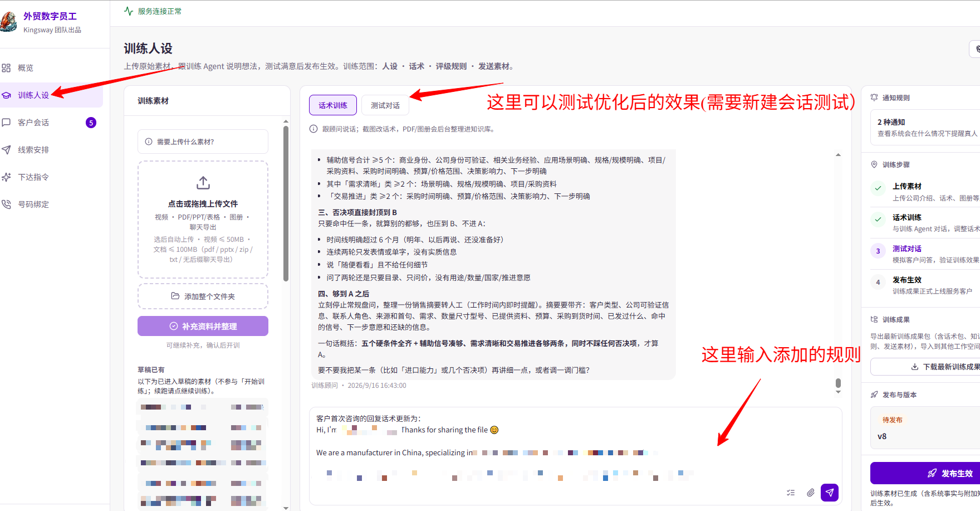
Task: Click 添加整个文件夹 button
Action: tap(203, 296)
